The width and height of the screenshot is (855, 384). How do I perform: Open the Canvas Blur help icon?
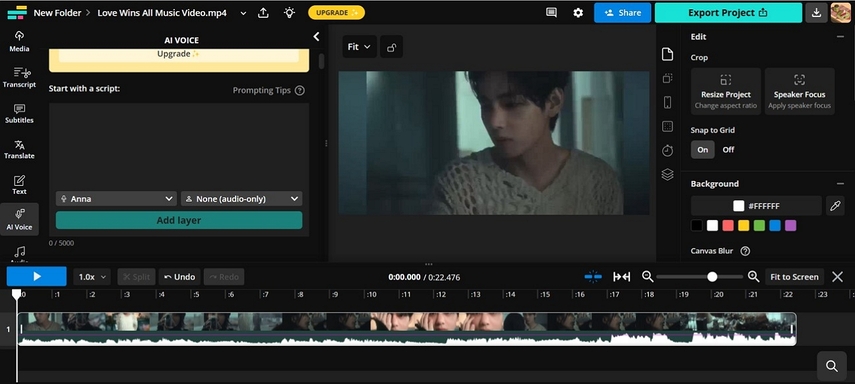point(745,251)
